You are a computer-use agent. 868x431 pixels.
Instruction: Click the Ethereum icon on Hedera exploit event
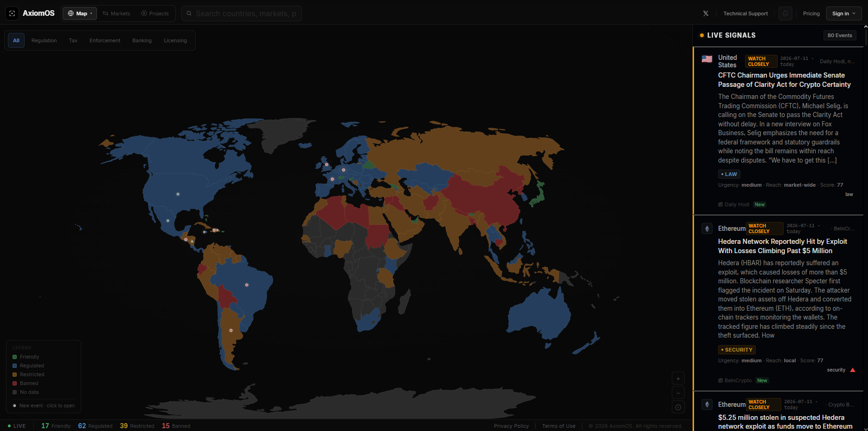pos(707,229)
